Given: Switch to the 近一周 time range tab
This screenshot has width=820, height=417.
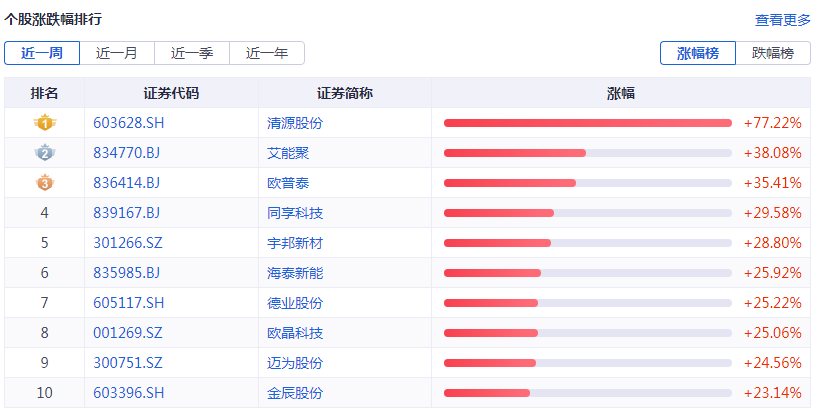Looking at the screenshot, I should pos(41,53).
